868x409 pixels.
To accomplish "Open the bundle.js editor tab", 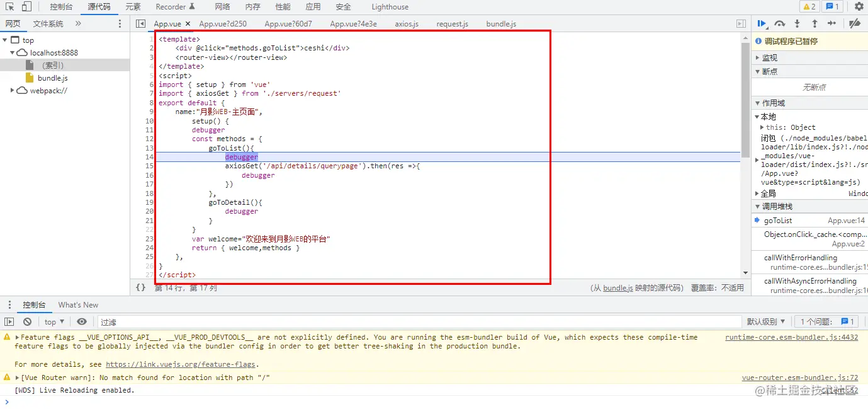I will tap(501, 24).
